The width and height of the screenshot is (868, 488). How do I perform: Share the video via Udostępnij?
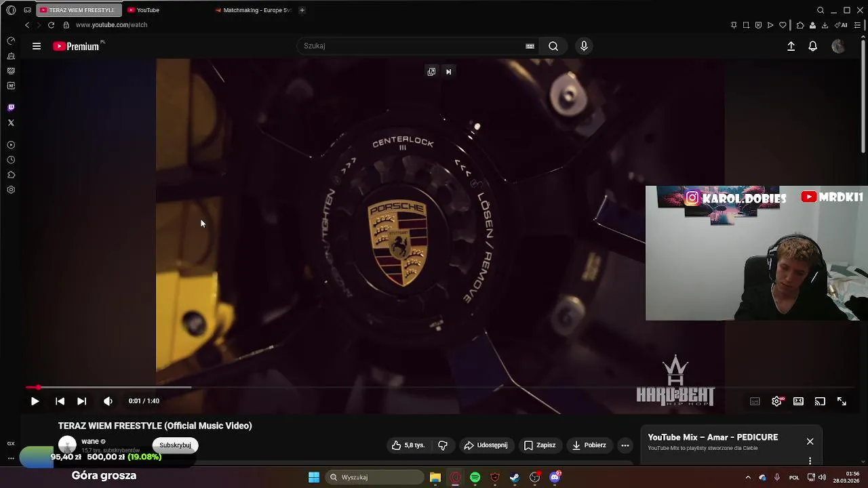486,445
